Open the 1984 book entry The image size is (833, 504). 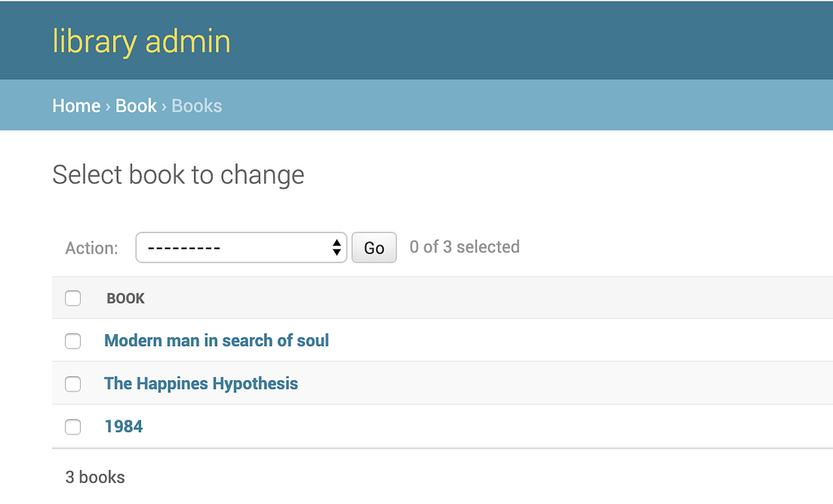[124, 426]
